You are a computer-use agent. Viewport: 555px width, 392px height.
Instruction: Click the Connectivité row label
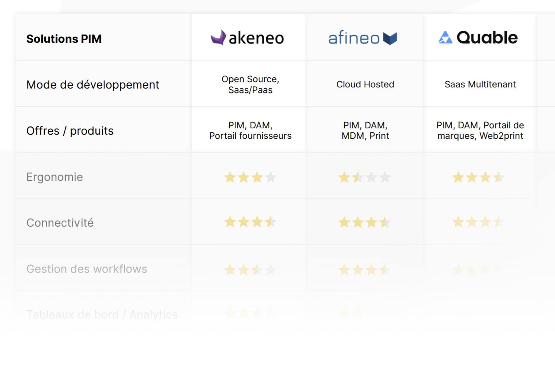[x=60, y=222]
